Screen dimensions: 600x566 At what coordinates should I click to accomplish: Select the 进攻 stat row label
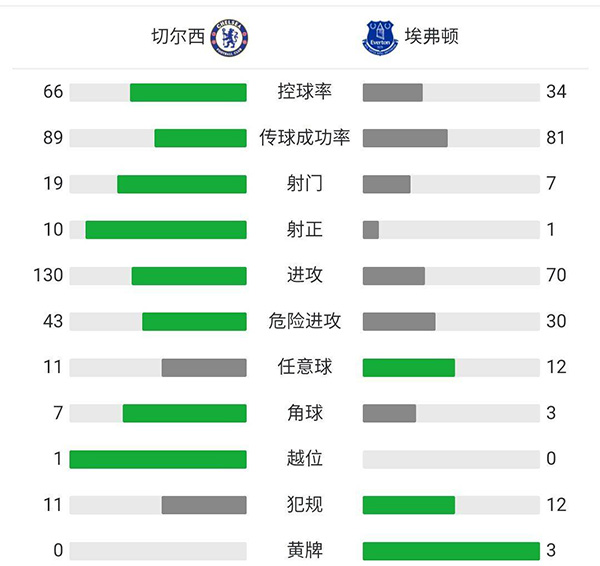tap(305, 275)
